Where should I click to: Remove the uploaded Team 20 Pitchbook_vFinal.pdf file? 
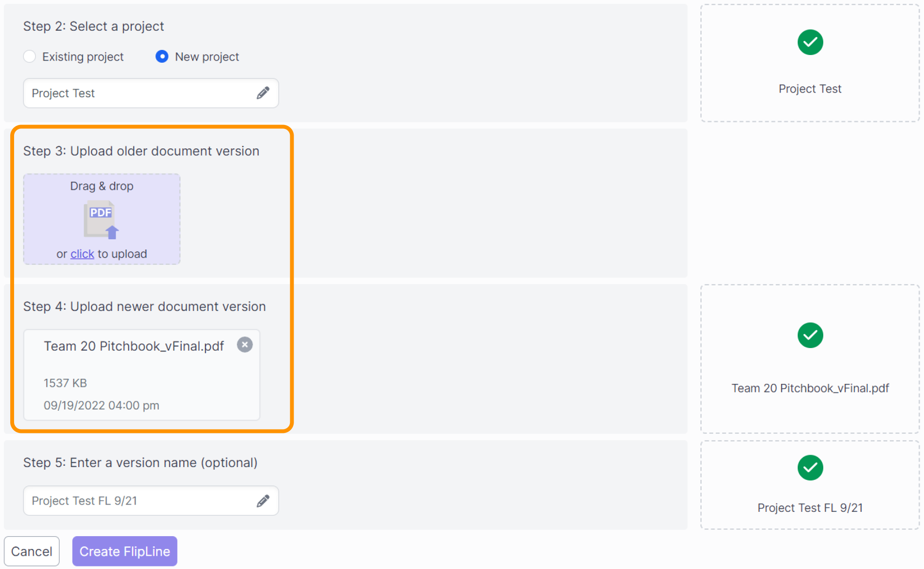point(245,345)
